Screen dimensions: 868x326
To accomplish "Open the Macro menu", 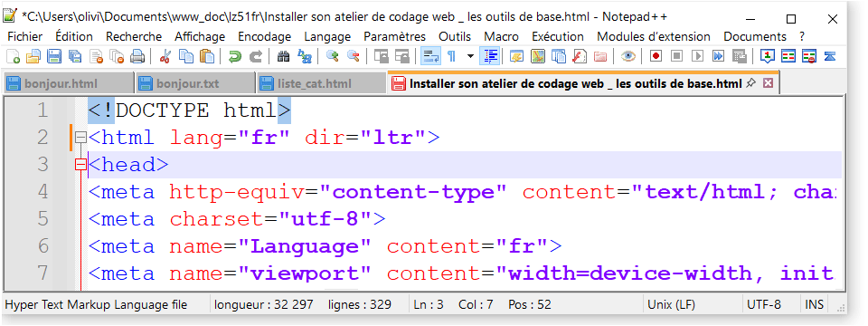I will (x=502, y=36).
